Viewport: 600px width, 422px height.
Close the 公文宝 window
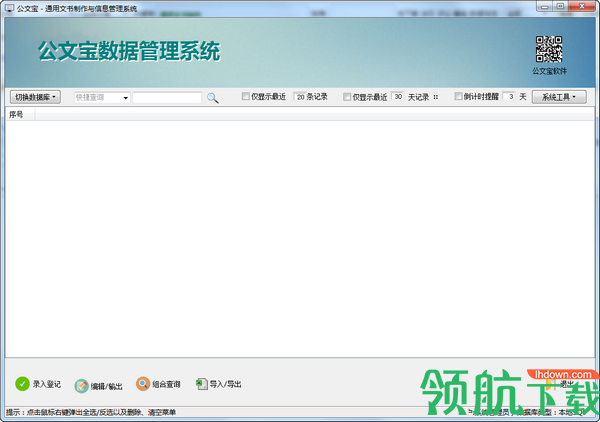(582, 7)
